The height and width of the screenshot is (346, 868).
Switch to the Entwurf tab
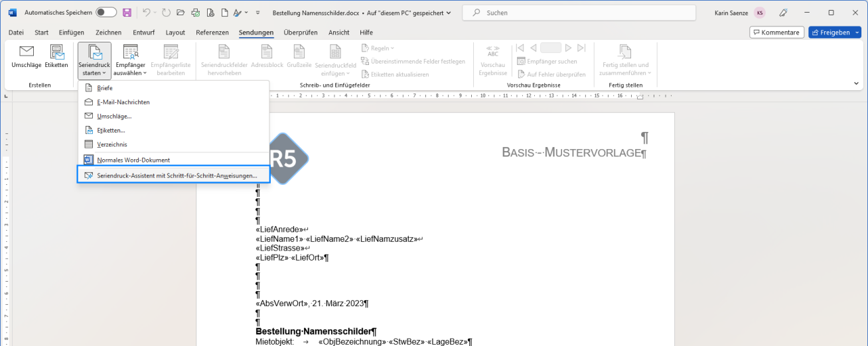[144, 32]
